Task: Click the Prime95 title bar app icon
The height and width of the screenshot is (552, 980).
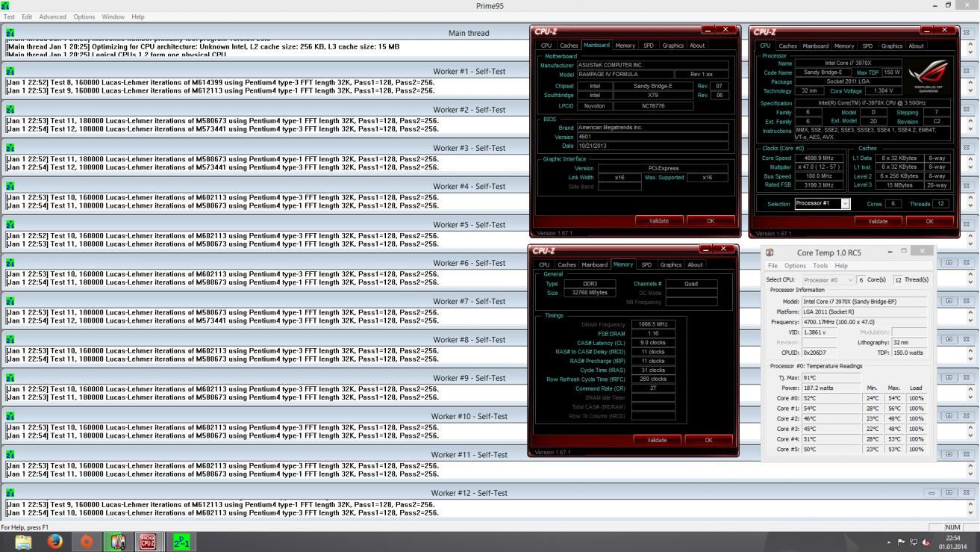Action: tap(6, 5)
